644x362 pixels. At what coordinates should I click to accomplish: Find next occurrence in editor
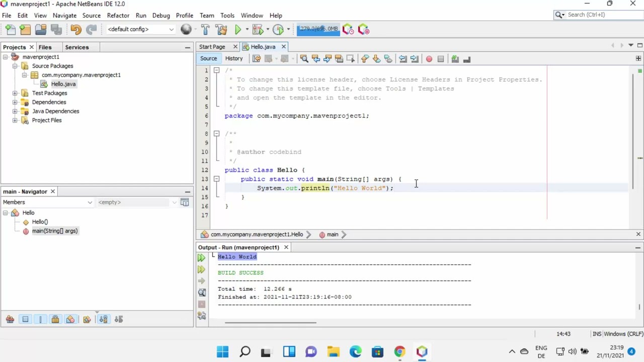(327, 59)
